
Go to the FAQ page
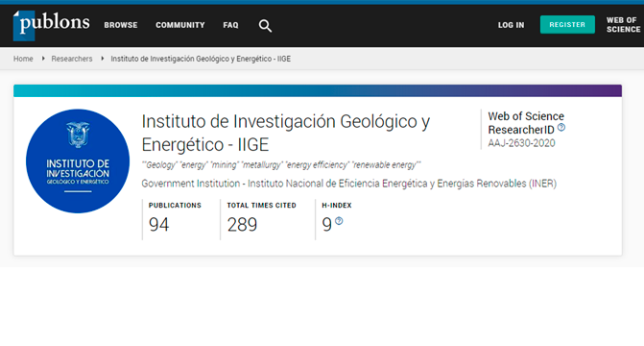click(x=230, y=25)
